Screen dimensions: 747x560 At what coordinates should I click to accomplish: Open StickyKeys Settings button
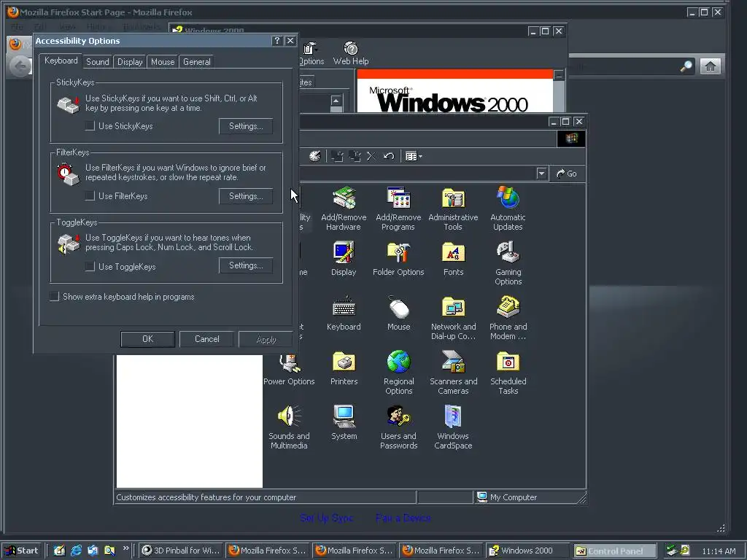[x=246, y=126]
